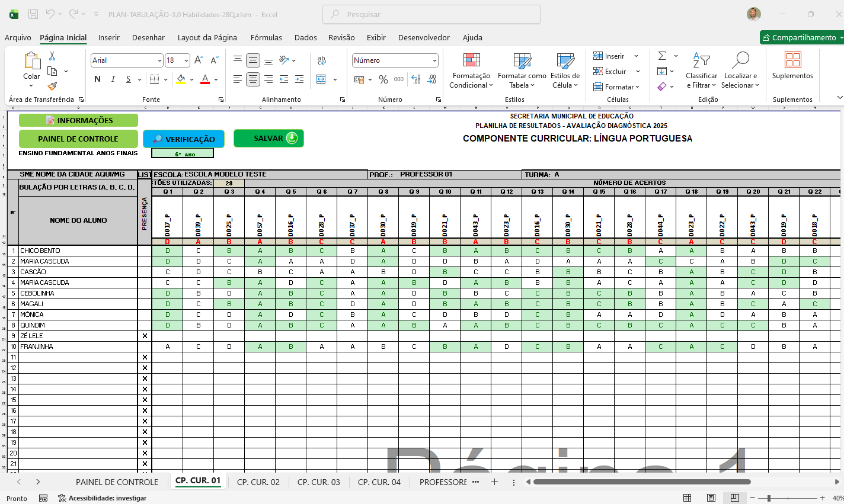Switch to Page Break Preview view in status bar
Viewport: 844px width, 504px height.
[734, 498]
